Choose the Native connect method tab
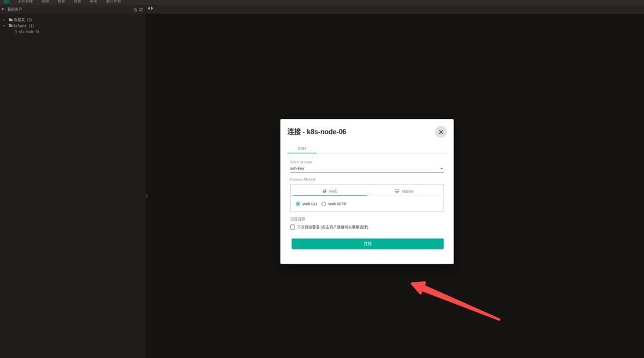Image resolution: width=644 pixels, height=358 pixels. [x=404, y=191]
